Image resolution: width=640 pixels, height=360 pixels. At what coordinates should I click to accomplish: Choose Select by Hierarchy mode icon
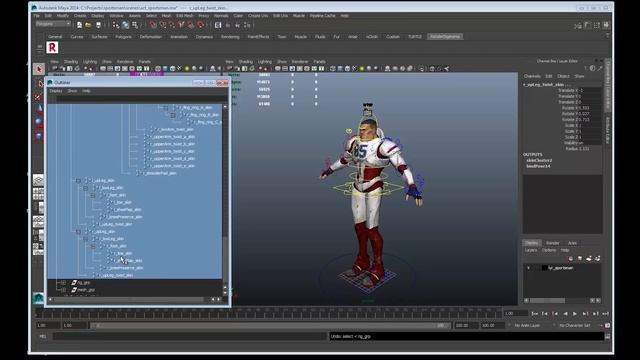click(x=116, y=25)
